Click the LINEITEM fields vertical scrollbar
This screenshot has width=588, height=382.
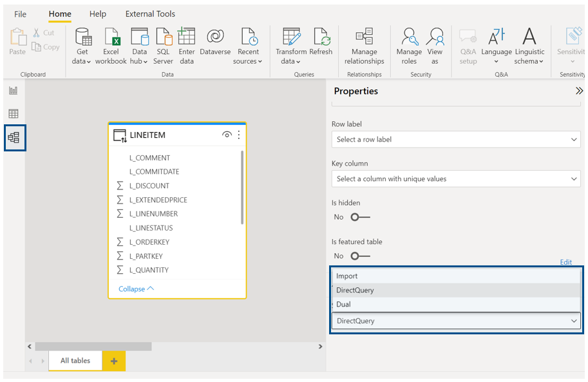[x=242, y=187]
